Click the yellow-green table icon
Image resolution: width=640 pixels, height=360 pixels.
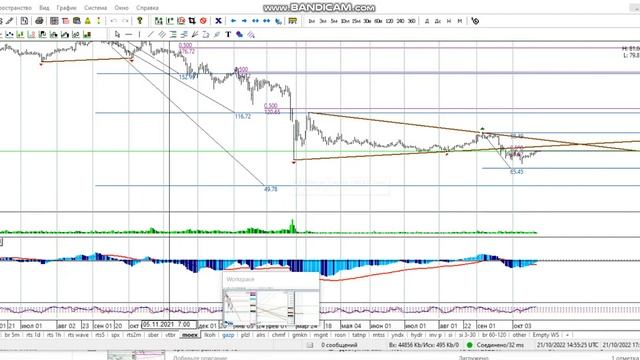[293, 21]
